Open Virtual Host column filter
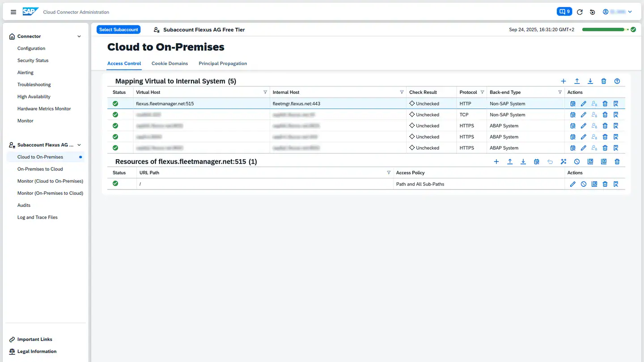 (x=266, y=93)
